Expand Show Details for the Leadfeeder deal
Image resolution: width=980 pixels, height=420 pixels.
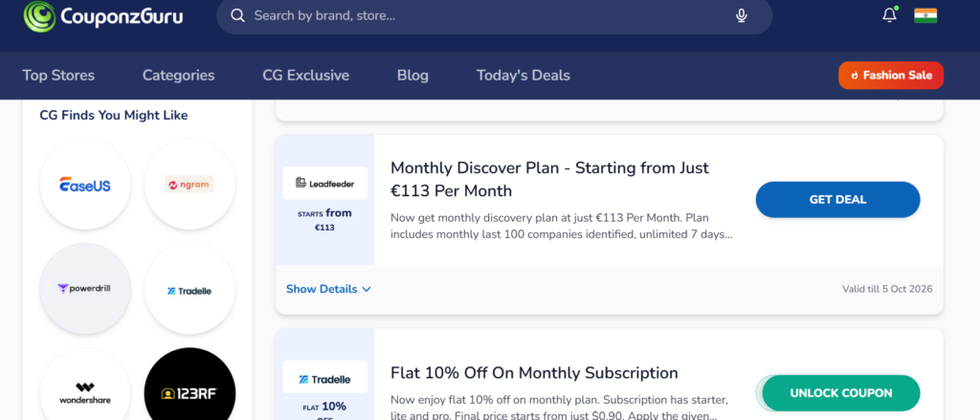click(329, 289)
